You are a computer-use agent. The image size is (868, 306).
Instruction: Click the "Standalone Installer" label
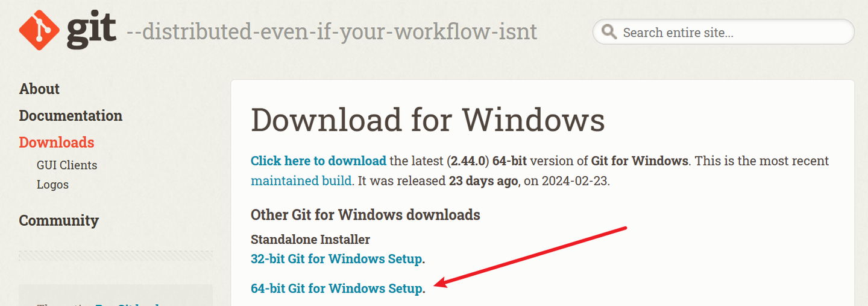point(310,240)
